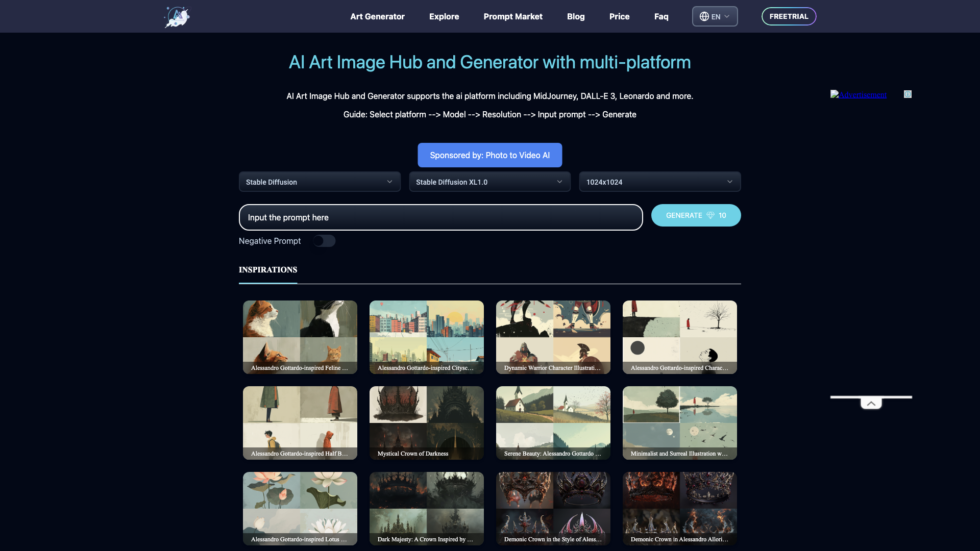980x551 pixels.
Task: Open the Faq nav item
Action: point(661,16)
